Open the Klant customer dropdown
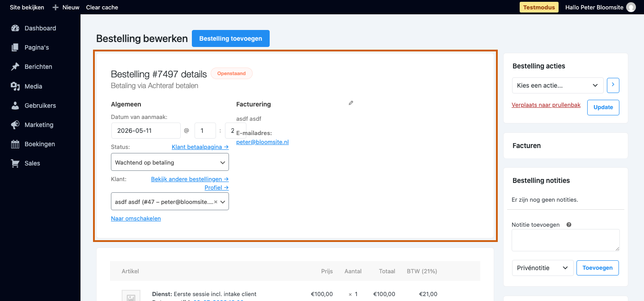 coord(170,202)
